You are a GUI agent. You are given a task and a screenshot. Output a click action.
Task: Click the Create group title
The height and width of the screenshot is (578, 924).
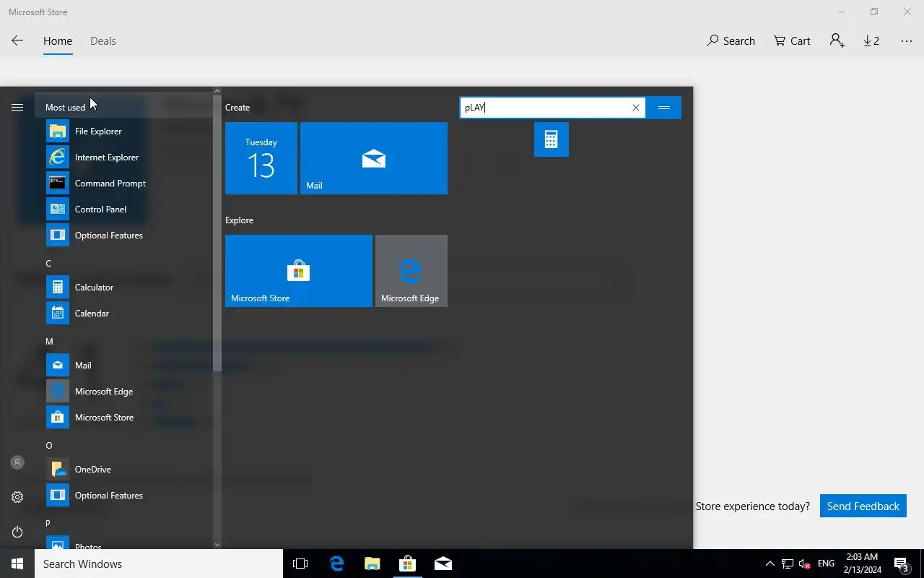(237, 108)
